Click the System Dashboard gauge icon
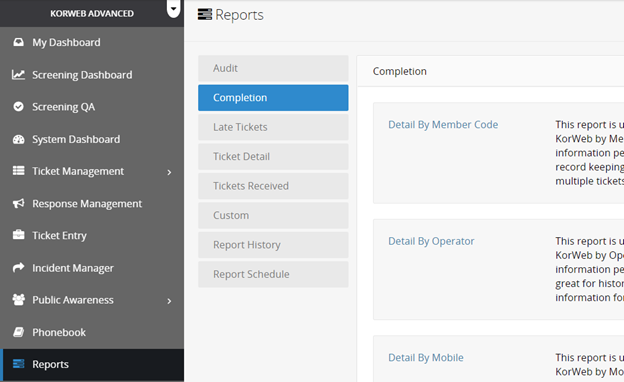624x382 pixels. 18,139
